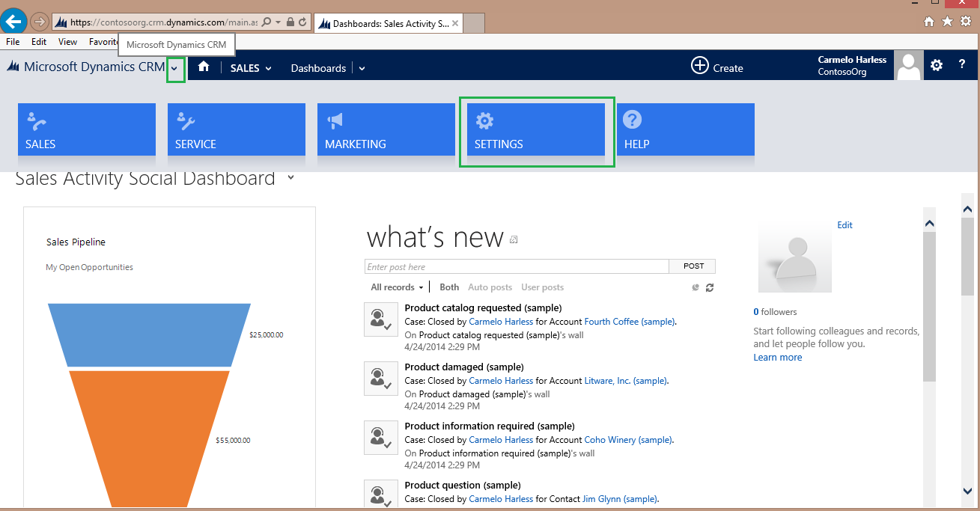Select the SERVICE tile
980x511 pixels.
[x=236, y=129]
